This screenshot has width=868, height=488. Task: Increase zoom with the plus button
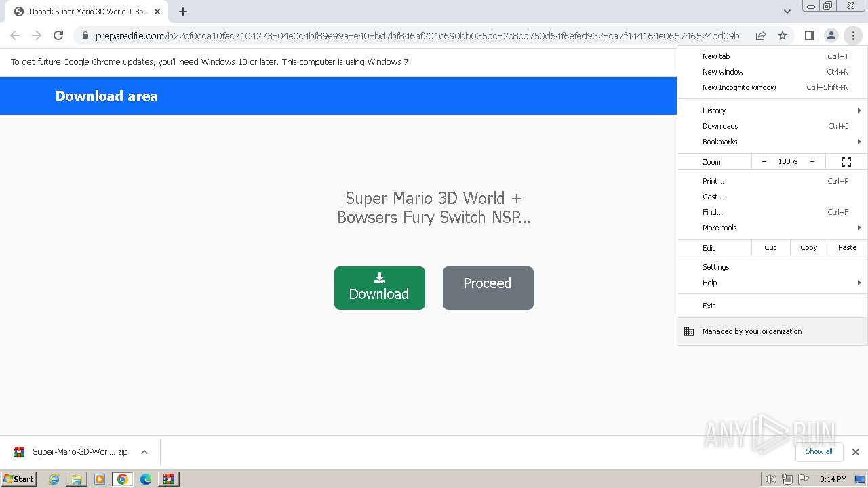[812, 162]
